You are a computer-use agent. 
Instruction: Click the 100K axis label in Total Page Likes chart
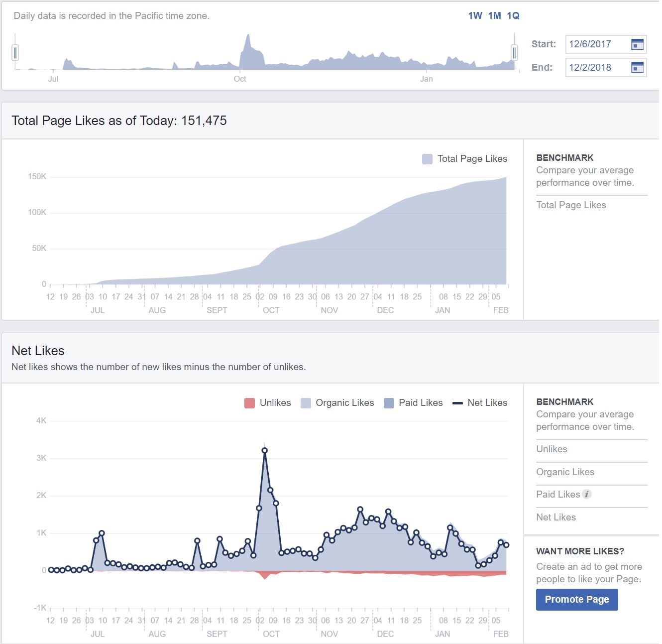[37, 213]
